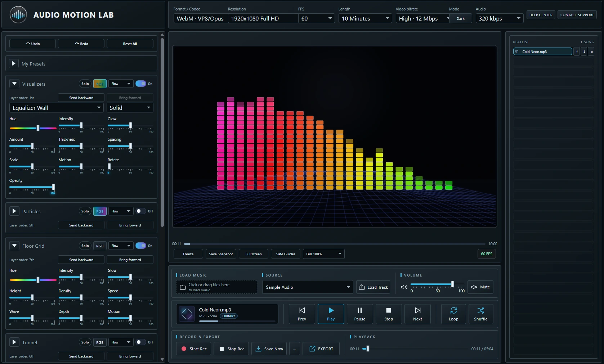Click the drag files here drop zone
Image resolution: width=604 pixels, height=364 pixels.
(216, 287)
